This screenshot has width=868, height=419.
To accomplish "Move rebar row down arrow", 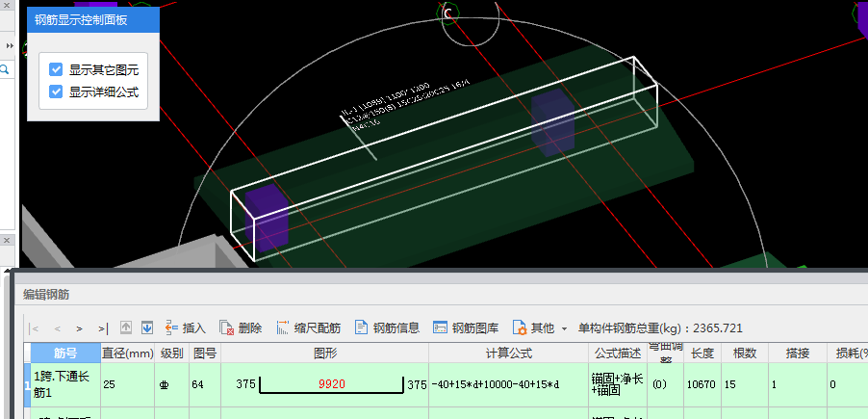I will pyautogui.click(x=146, y=328).
